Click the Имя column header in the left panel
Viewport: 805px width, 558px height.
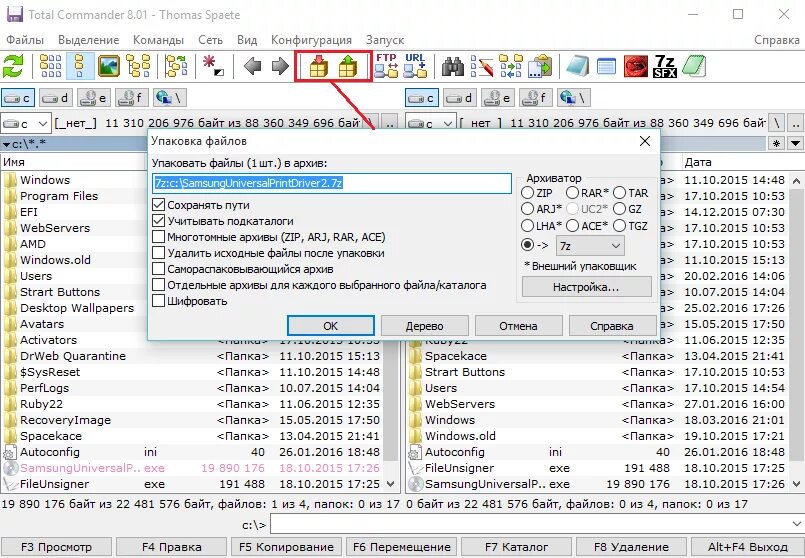tap(72, 162)
